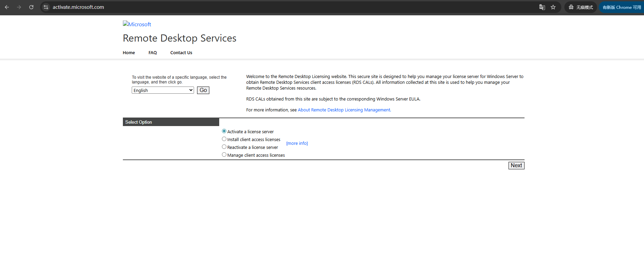Select Activate a license server option
Screen dimensions: 644x262
(x=224, y=131)
